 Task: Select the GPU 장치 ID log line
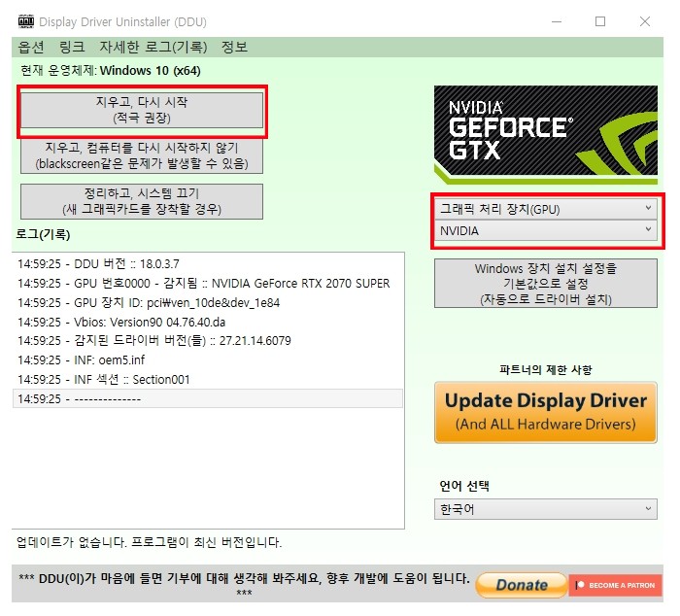(208, 302)
